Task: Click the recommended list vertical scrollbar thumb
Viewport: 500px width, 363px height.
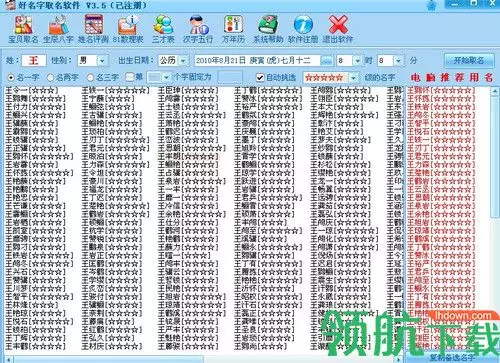Action: click(x=495, y=157)
